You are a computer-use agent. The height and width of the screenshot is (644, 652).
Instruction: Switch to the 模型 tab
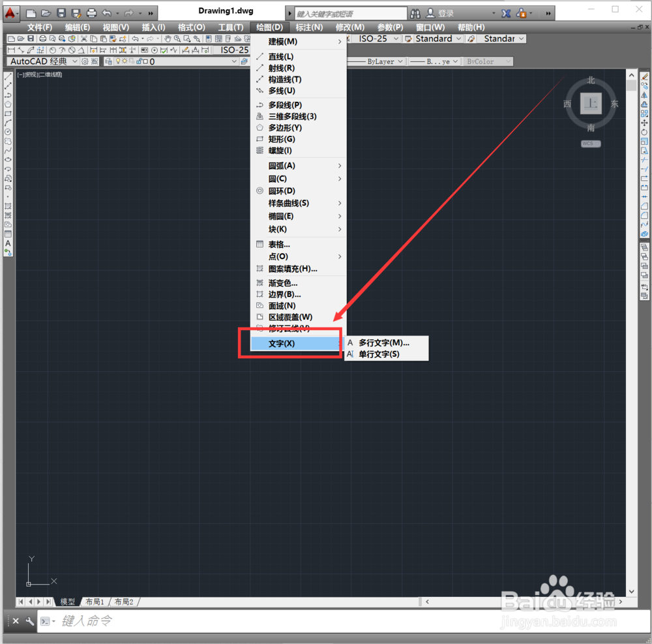(67, 602)
